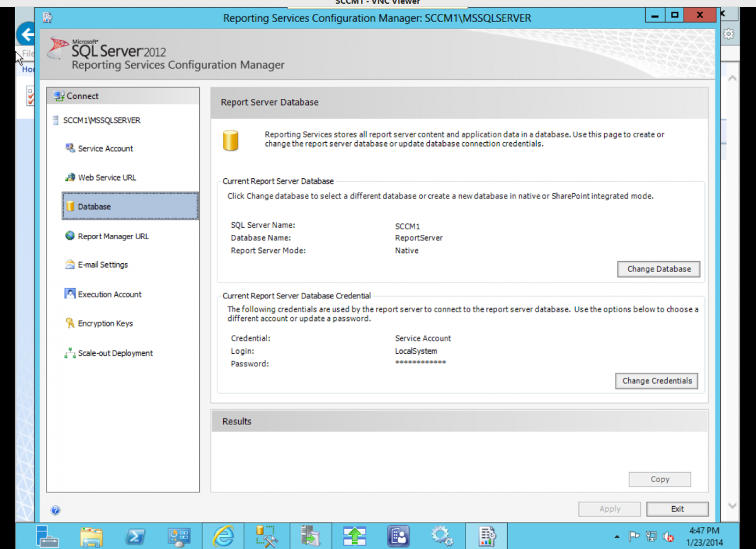Image resolution: width=756 pixels, height=549 pixels.
Task: Open File Explorer from the taskbar
Action: pos(92,536)
